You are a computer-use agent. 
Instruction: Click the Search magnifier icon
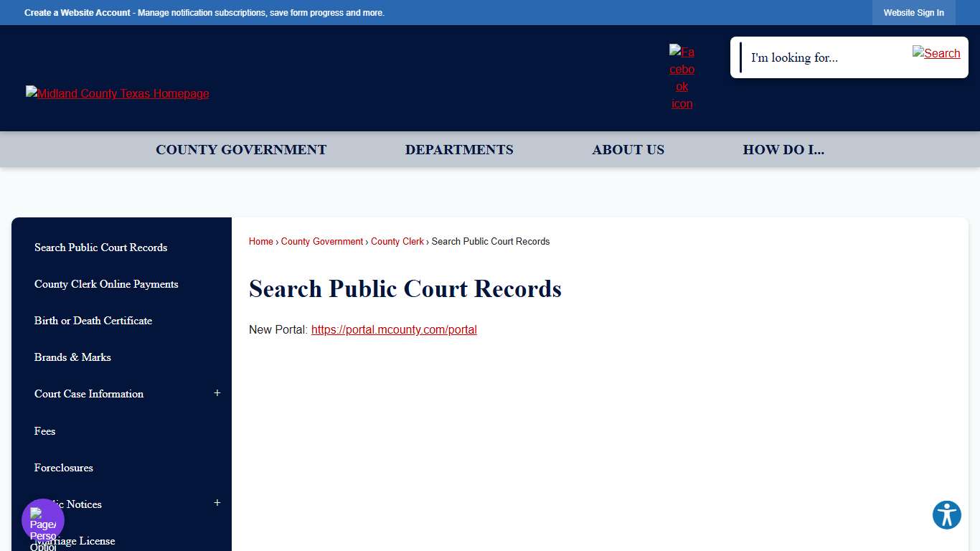pyautogui.click(x=936, y=53)
